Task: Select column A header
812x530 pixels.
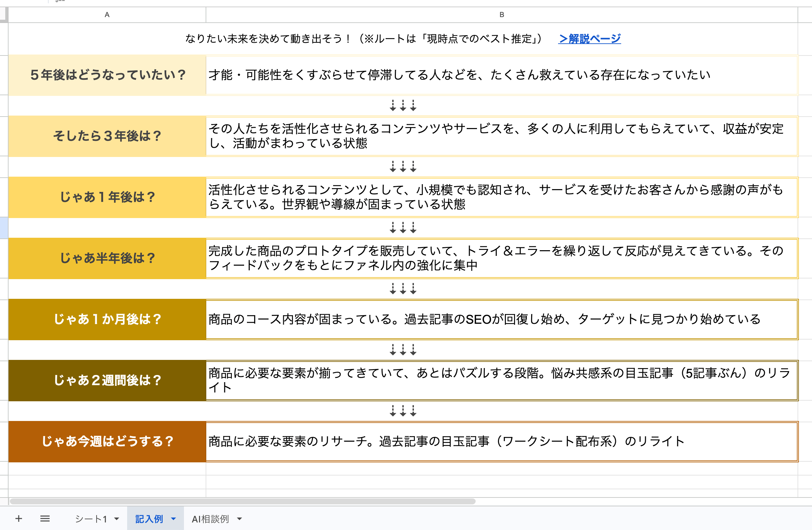Action: click(107, 15)
